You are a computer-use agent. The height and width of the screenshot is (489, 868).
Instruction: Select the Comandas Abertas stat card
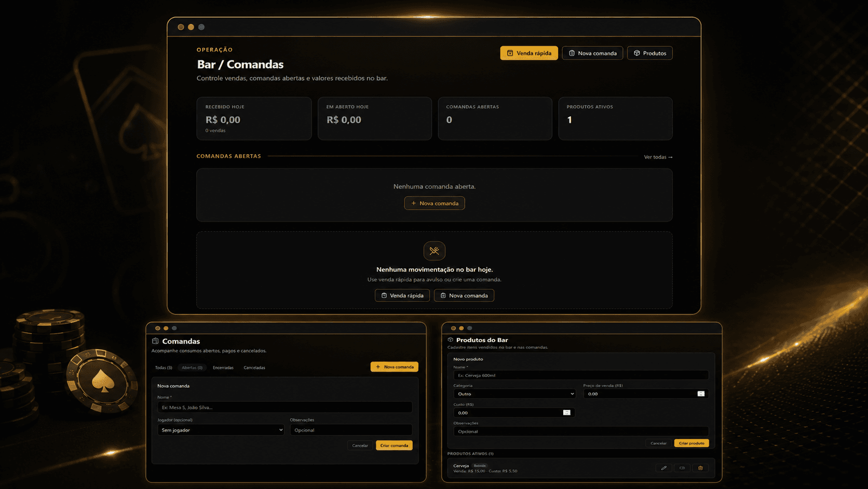click(495, 118)
